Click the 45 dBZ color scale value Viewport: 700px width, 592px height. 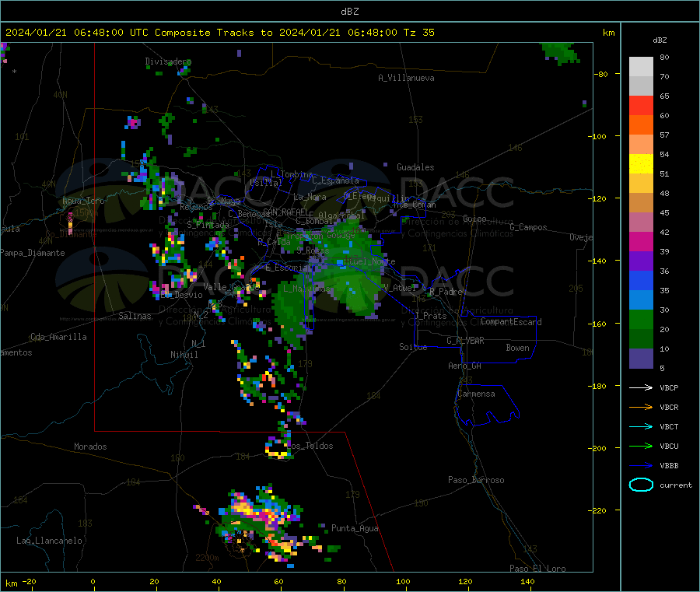point(664,212)
